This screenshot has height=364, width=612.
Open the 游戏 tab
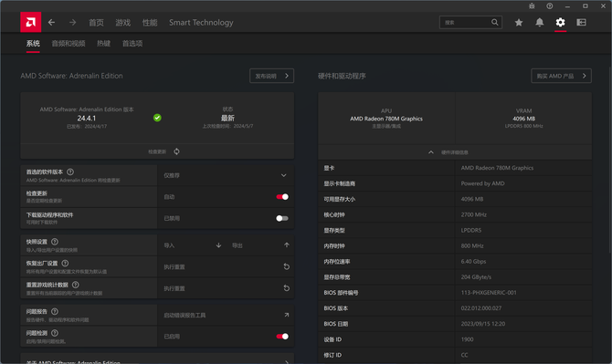click(x=123, y=23)
